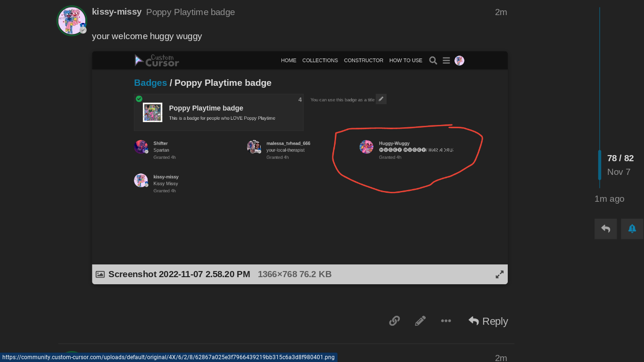Click the Custom Cursor logo

tap(157, 60)
